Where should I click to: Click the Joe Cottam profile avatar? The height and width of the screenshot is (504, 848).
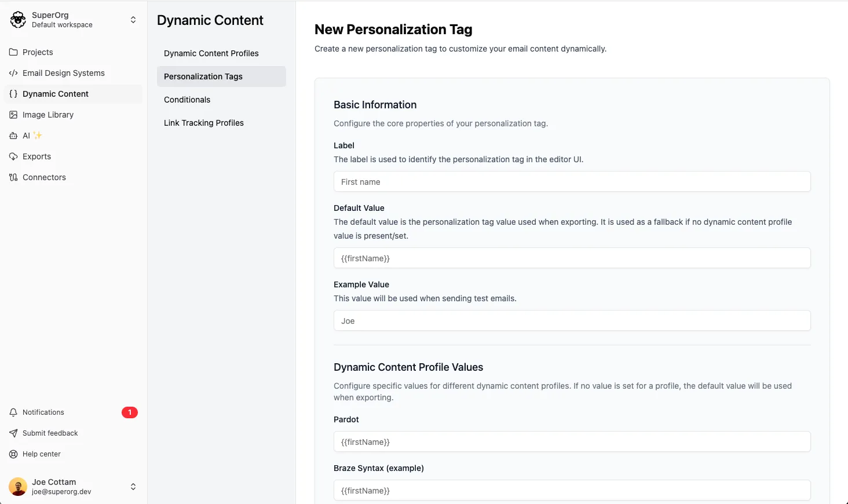17,487
